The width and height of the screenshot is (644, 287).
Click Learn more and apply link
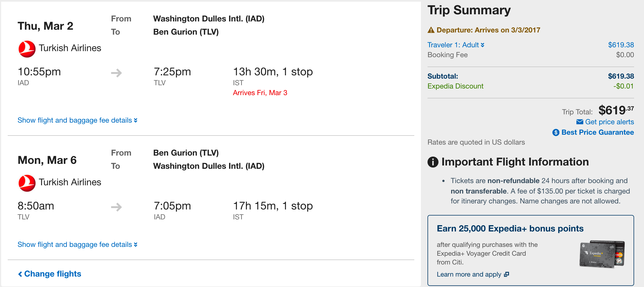[469, 274]
